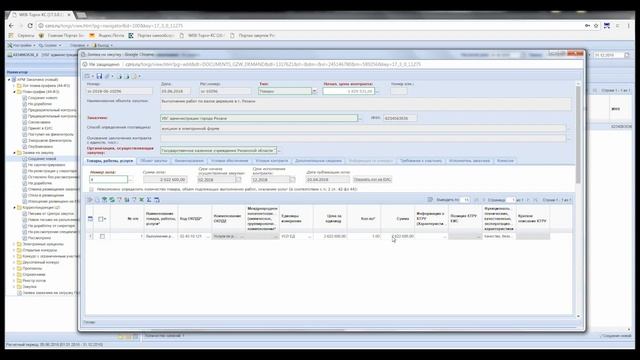
Task: Select 'Реестр лотов' in the navigator tree
Action: click(x=34, y=281)
